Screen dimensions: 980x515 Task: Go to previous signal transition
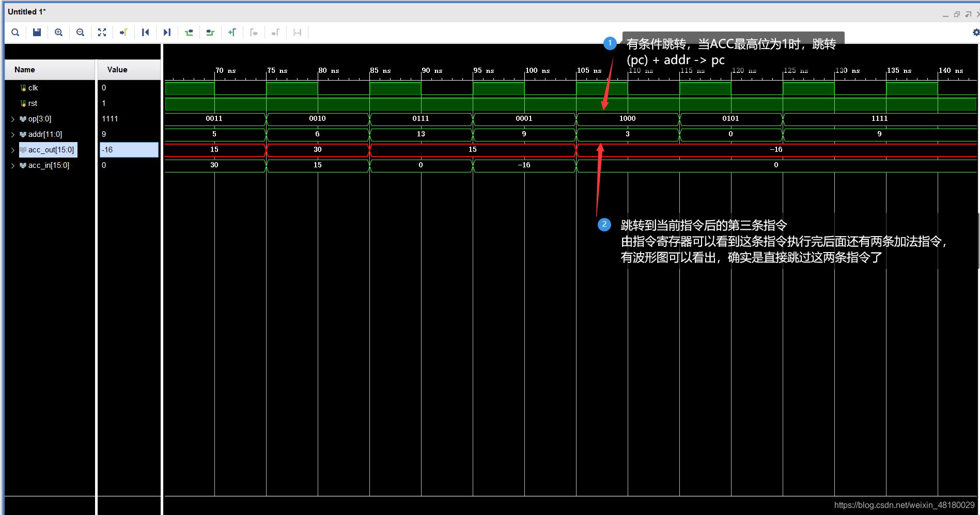coord(189,33)
